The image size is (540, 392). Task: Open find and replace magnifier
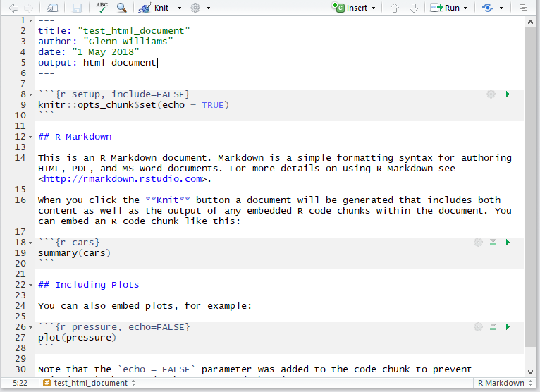pyautogui.click(x=121, y=8)
